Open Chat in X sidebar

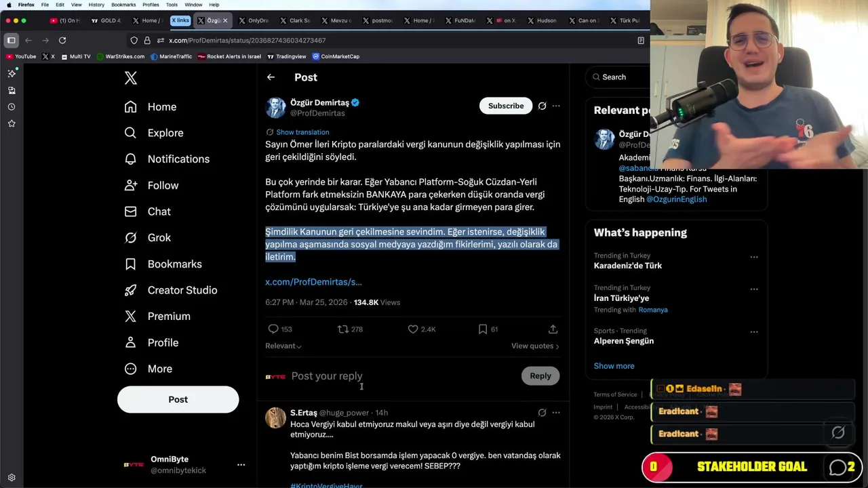click(147, 211)
